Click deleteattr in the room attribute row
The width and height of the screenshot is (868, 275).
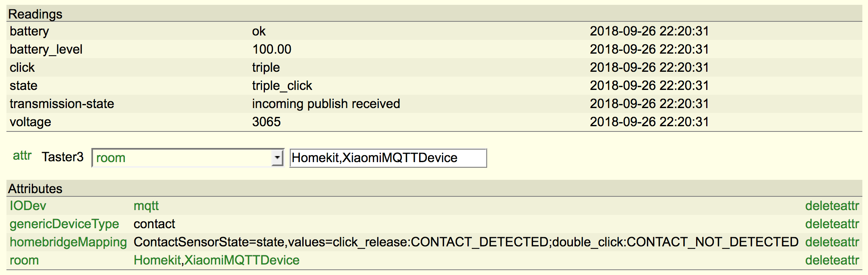(832, 260)
